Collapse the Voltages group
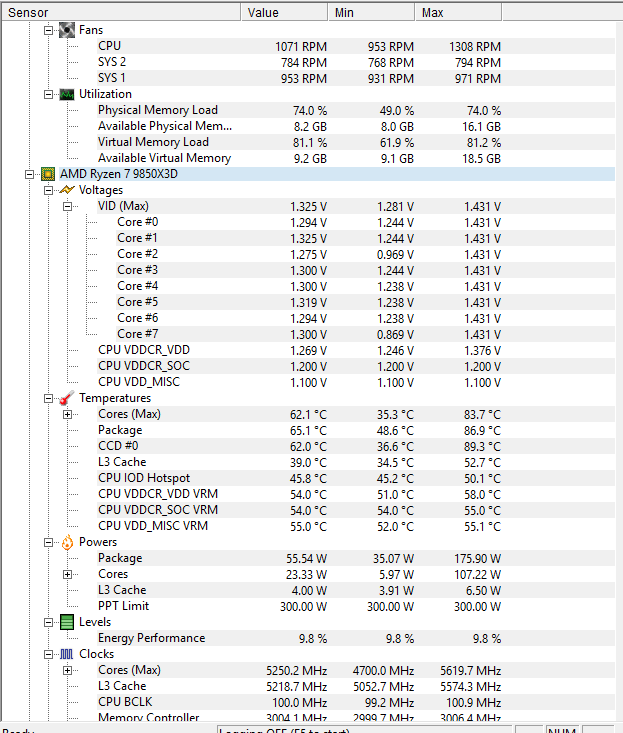Screen dimensions: 623x733 [x=48, y=190]
